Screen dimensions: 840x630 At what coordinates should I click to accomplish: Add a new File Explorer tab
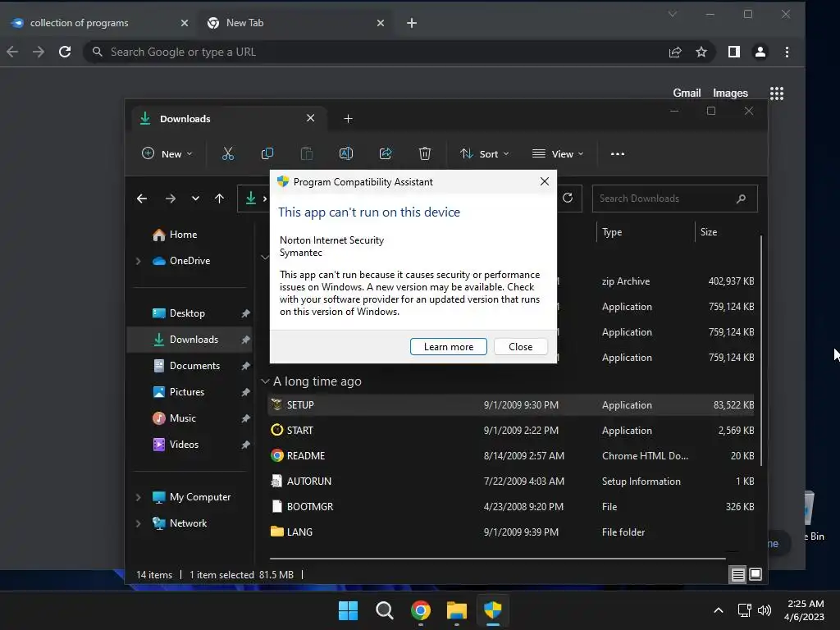(348, 118)
